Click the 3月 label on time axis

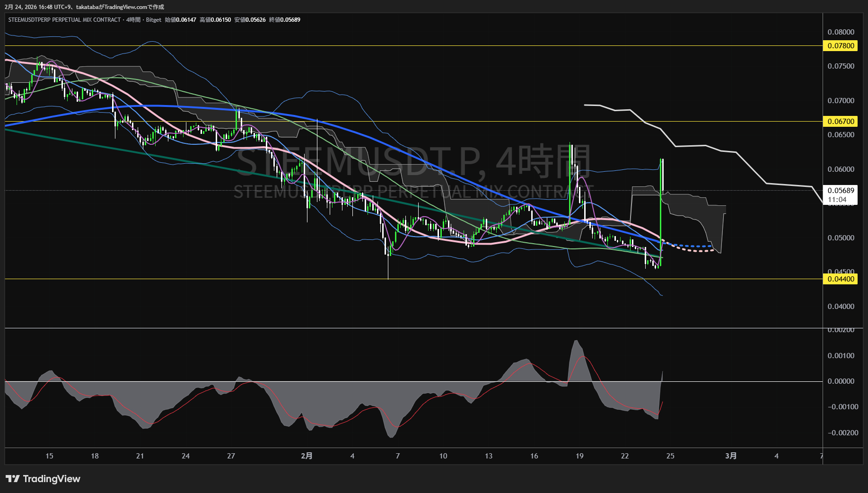731,456
